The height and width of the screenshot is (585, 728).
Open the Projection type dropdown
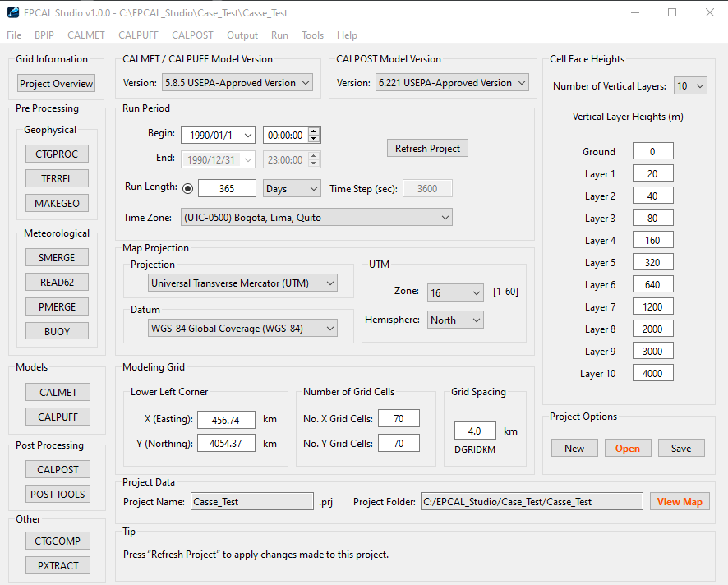point(242,283)
